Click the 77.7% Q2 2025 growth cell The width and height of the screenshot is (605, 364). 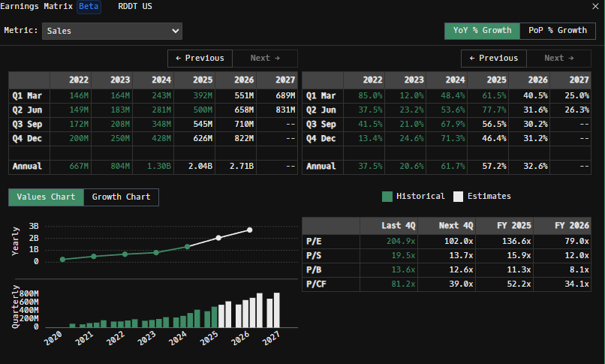pos(488,110)
